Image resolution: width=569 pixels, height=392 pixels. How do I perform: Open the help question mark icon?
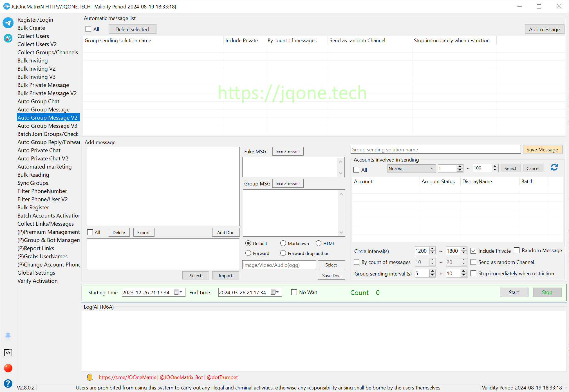tap(8, 383)
